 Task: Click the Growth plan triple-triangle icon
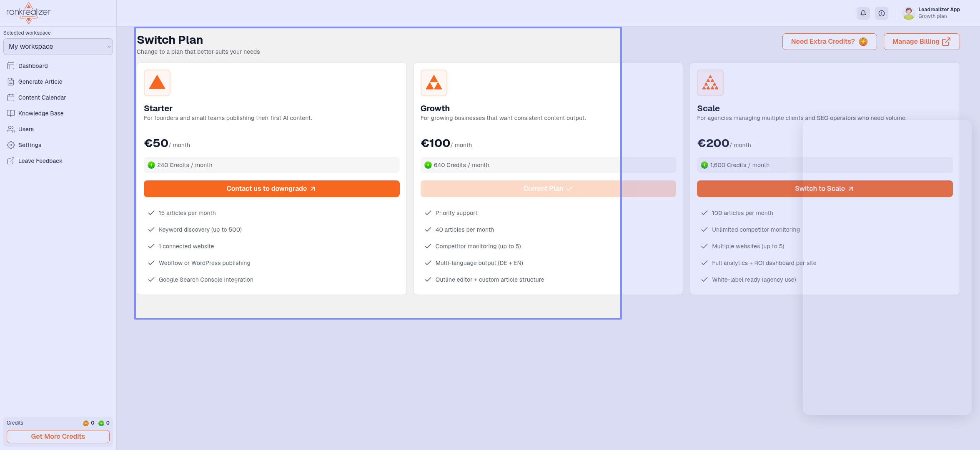click(434, 83)
